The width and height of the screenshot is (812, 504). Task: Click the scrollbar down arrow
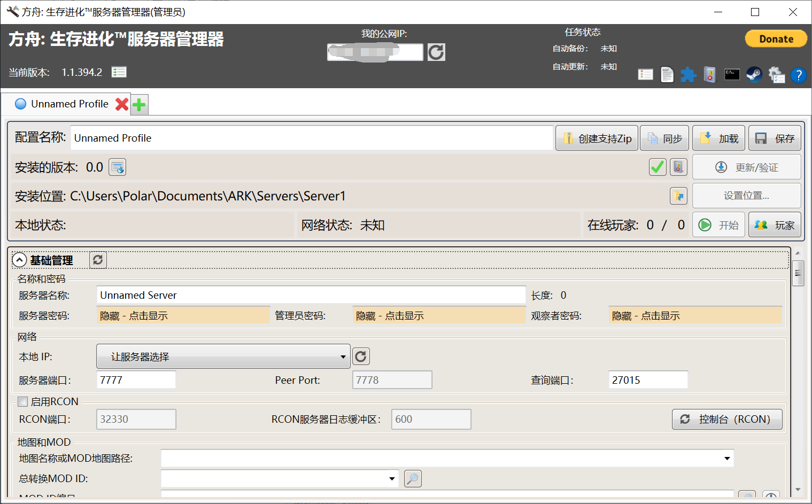[x=798, y=489]
